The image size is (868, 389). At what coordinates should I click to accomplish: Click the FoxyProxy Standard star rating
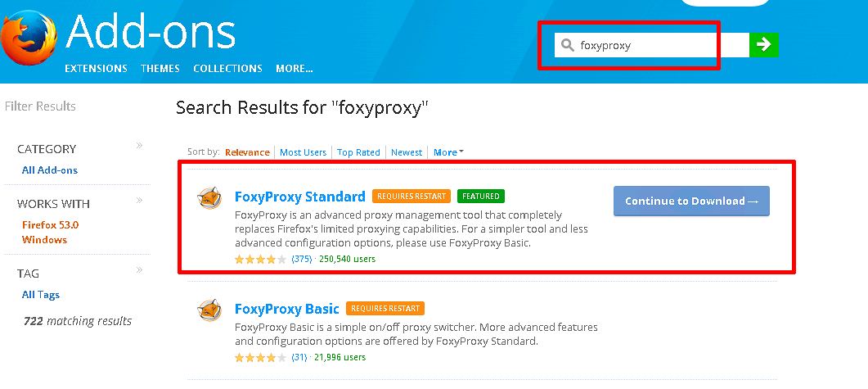tap(261, 260)
